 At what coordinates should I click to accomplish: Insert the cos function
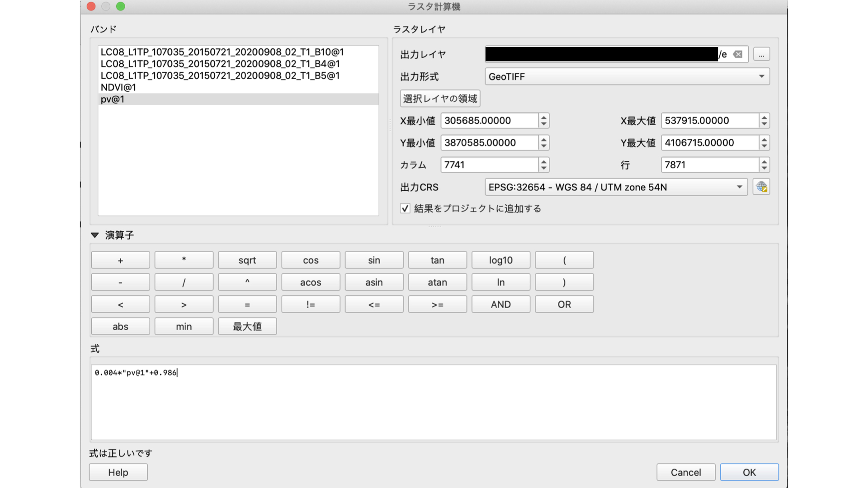point(311,260)
